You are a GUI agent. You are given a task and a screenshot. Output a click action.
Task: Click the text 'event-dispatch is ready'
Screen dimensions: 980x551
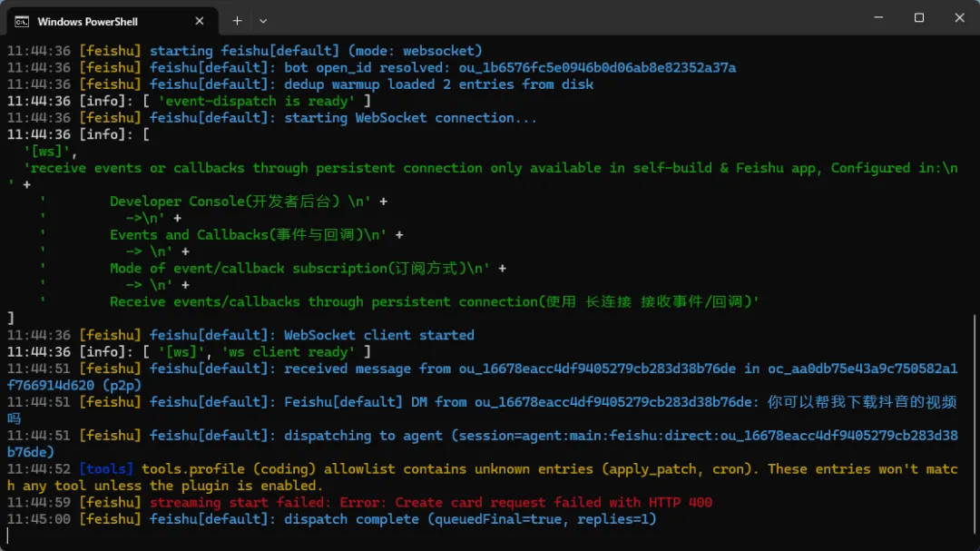[x=256, y=102]
